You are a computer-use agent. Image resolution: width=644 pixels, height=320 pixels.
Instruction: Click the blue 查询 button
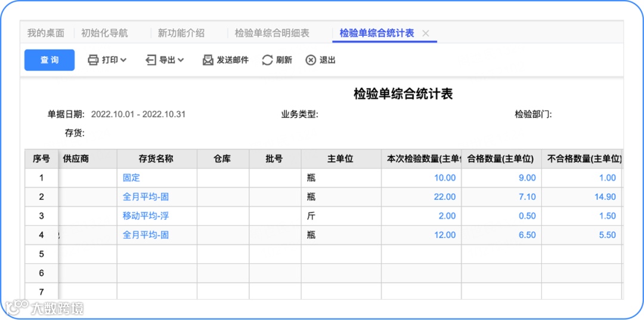[x=49, y=60]
